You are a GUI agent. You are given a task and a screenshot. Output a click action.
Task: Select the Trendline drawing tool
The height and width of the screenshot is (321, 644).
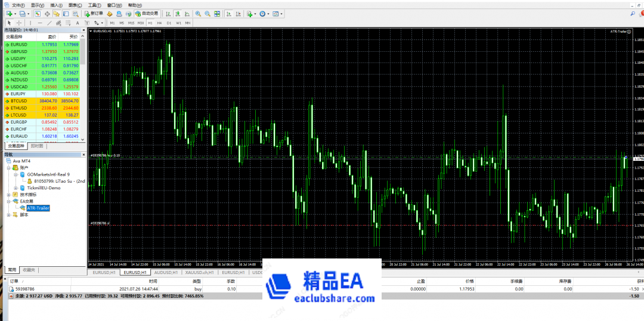(49, 23)
